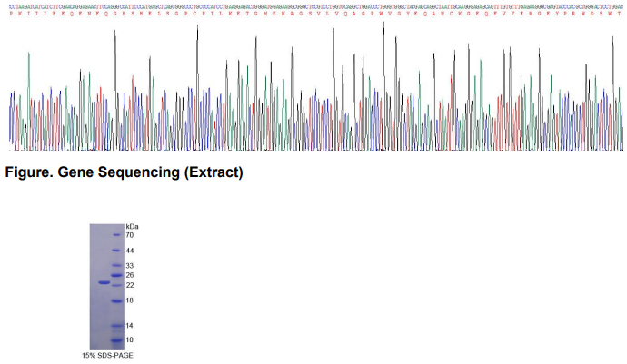Select the 14 kDa marker label
This screenshot has height=364, width=627.
[130, 325]
